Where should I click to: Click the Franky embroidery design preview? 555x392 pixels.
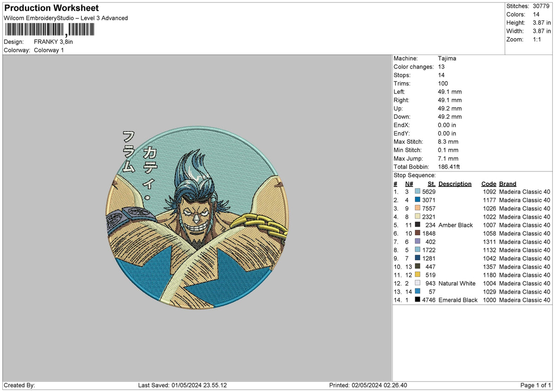pyautogui.click(x=197, y=219)
